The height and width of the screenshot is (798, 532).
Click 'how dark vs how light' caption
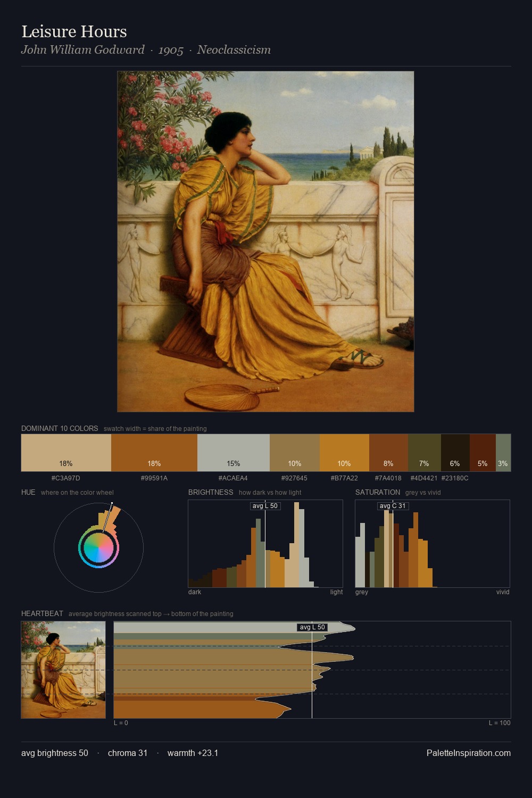click(x=270, y=493)
